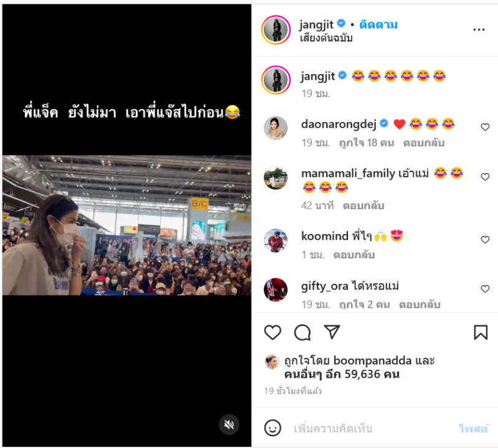Reply to koomind's comment
498x448 pixels.
tap(354, 255)
